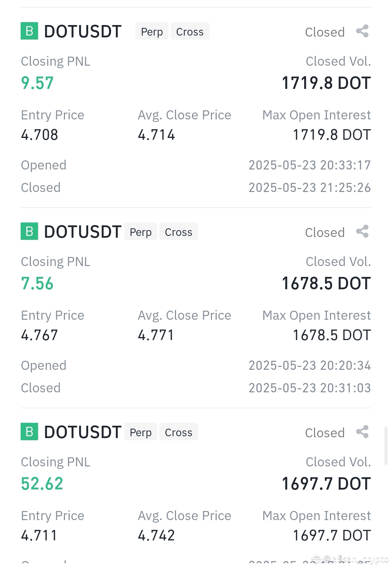Share the 52.62 PNL DOTUSDT position
Viewport: 392px width, 568px height.
click(362, 432)
